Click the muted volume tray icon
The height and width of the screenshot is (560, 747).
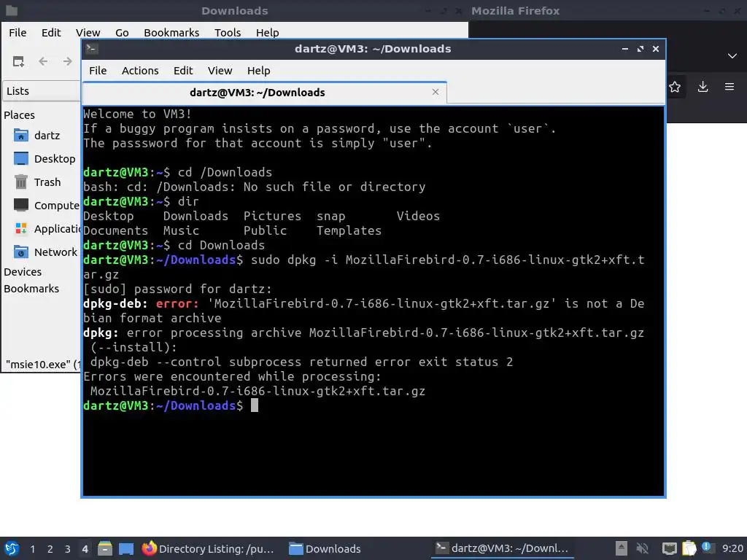[643, 548]
